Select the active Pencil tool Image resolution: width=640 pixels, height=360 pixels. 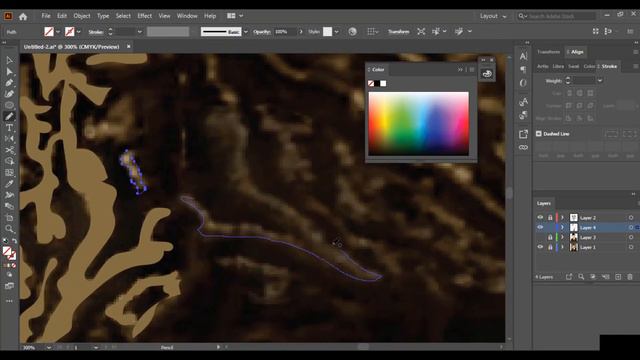click(9, 117)
